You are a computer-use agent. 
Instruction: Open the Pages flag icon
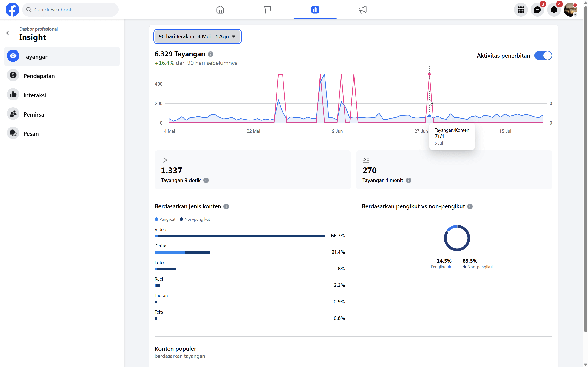[268, 10]
